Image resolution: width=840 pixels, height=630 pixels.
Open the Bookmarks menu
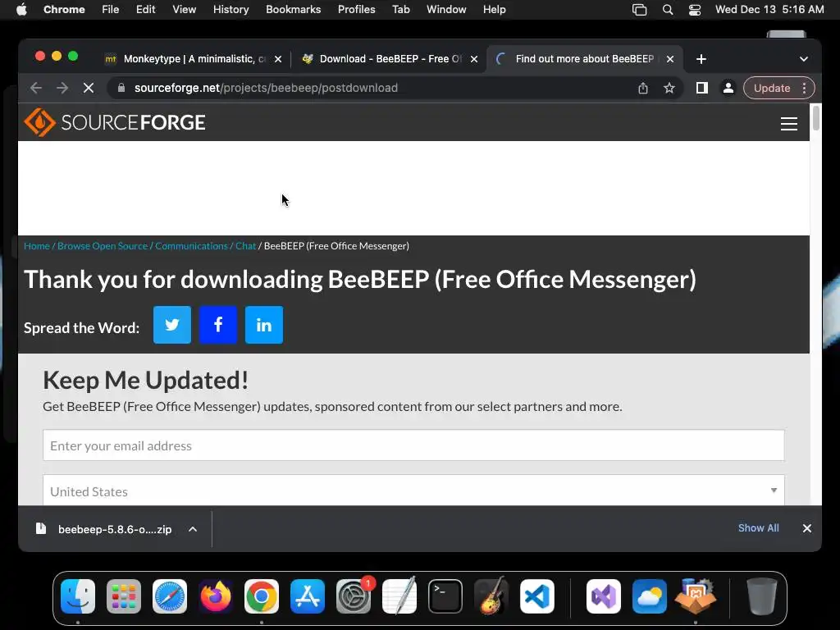click(293, 9)
